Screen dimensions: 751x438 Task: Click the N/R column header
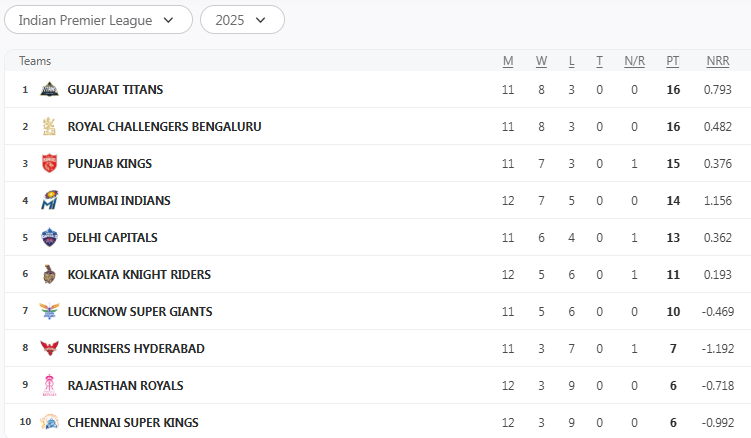(x=634, y=61)
